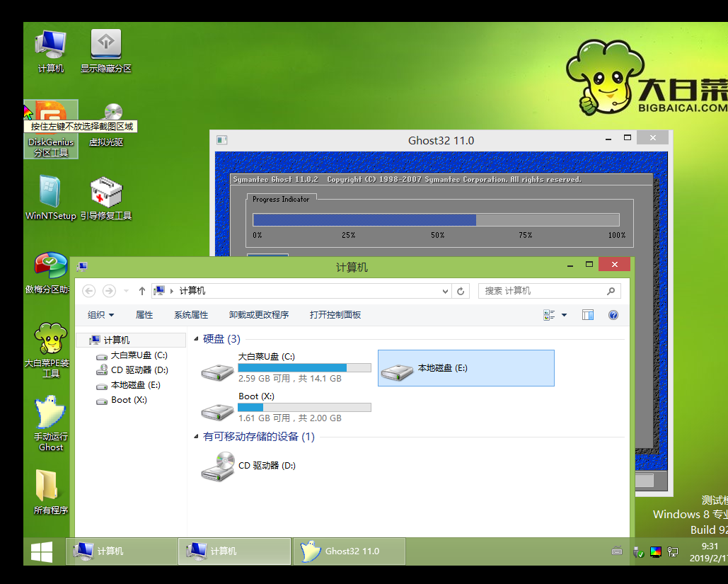The height and width of the screenshot is (584, 728).
Task: Click the Ghost32 11.0 title bar
Action: click(441, 140)
